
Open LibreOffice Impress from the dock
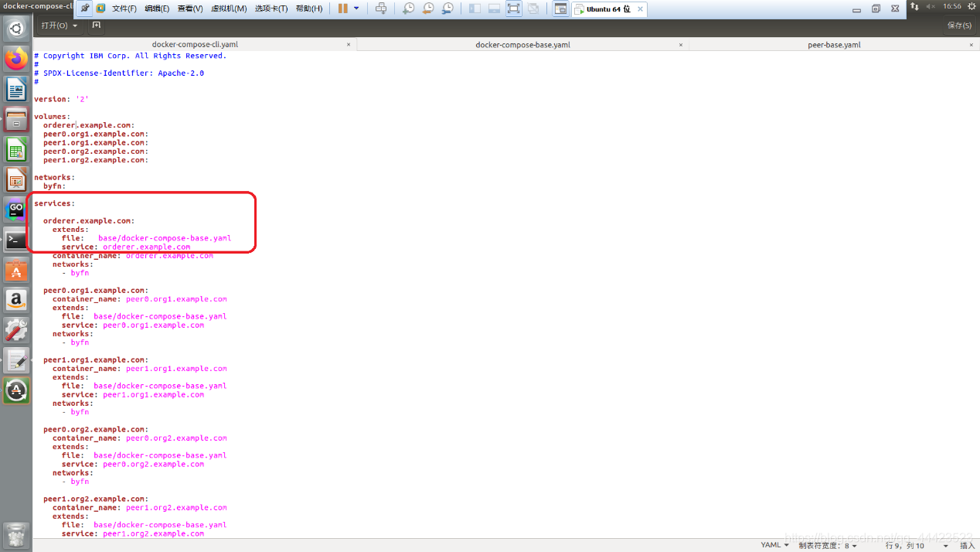click(x=16, y=179)
